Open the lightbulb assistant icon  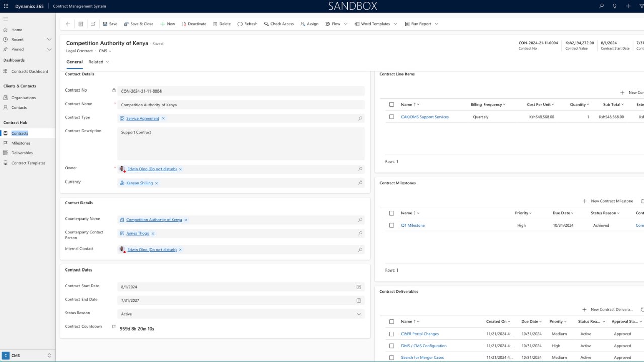point(615,6)
